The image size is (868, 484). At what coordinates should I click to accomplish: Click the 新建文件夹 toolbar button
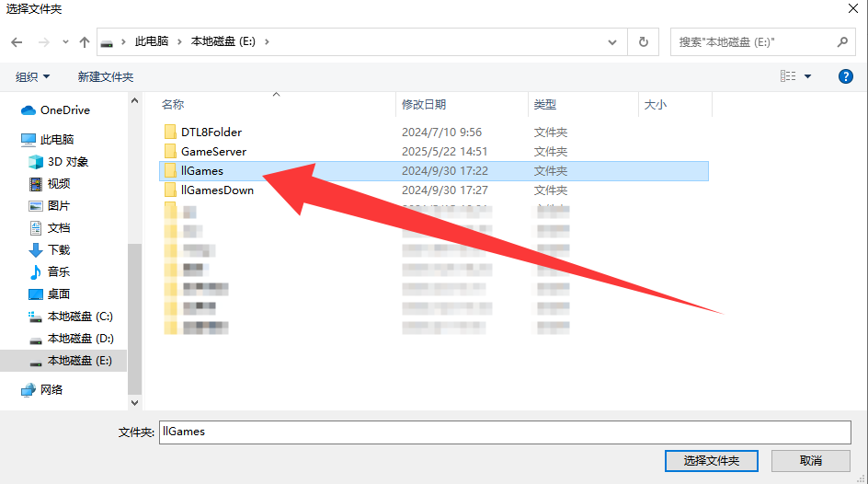click(x=106, y=76)
